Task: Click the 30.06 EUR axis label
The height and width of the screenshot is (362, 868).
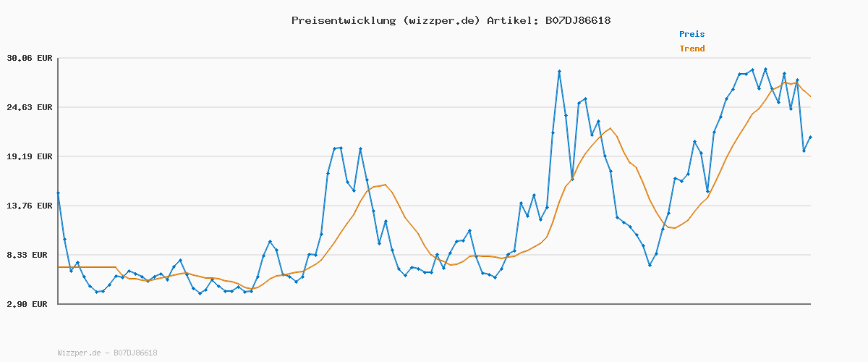Action: pos(30,58)
